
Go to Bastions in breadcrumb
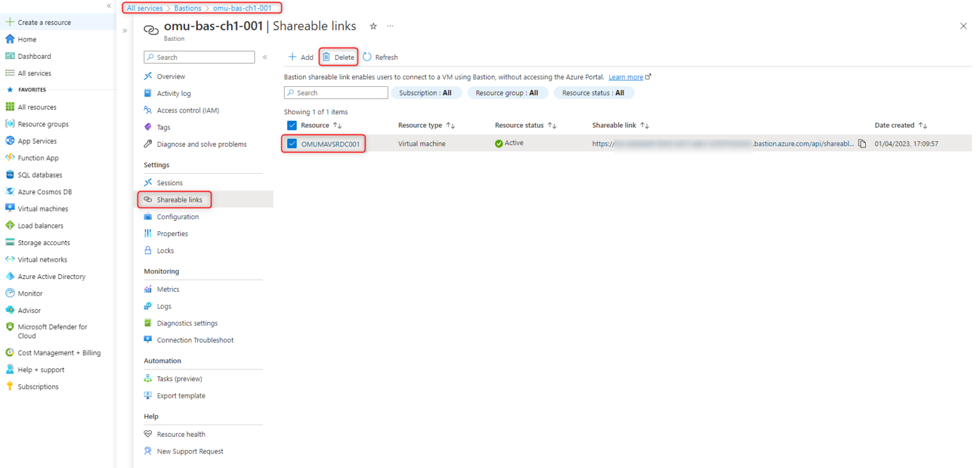pos(188,8)
